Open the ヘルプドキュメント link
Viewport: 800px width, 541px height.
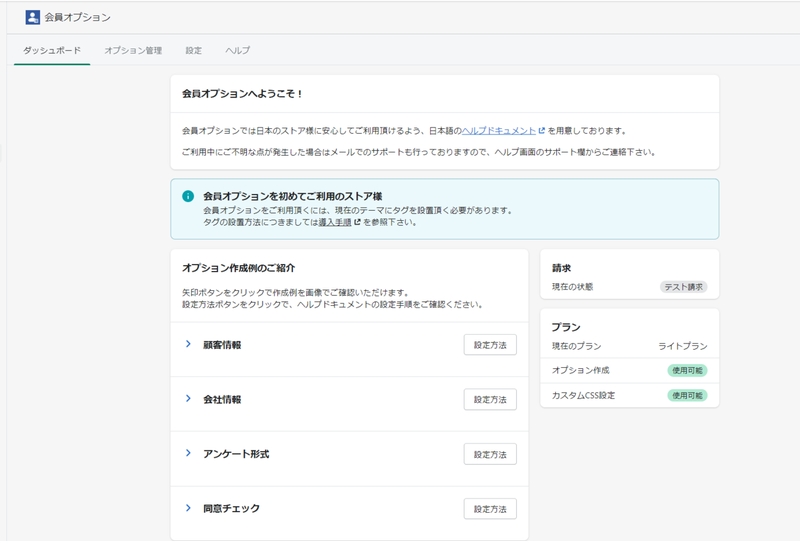pos(498,131)
